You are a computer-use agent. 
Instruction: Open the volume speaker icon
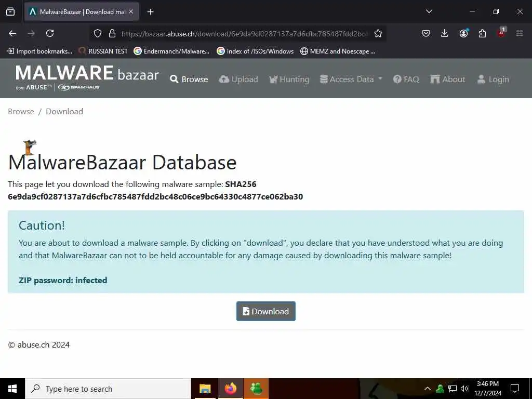[x=464, y=389]
